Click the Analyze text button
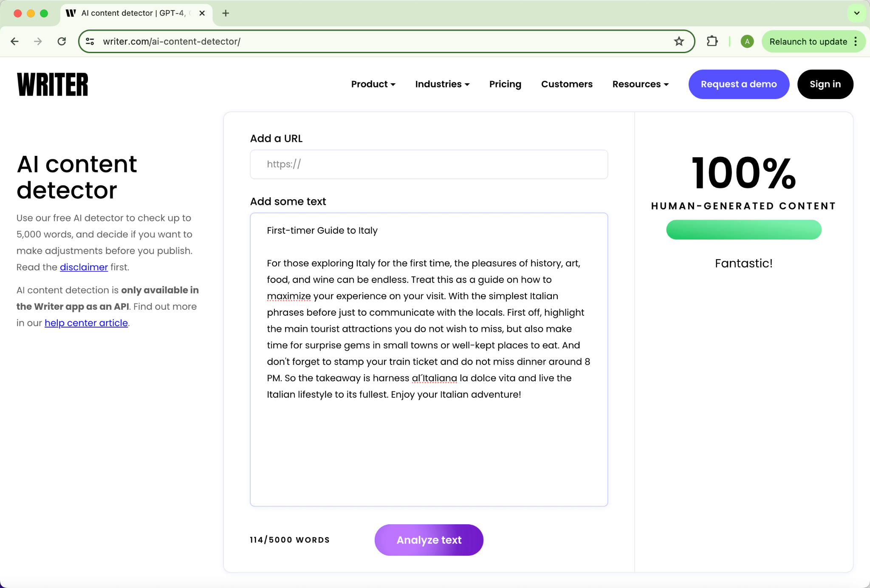Viewport: 870px width, 588px height. [429, 540]
